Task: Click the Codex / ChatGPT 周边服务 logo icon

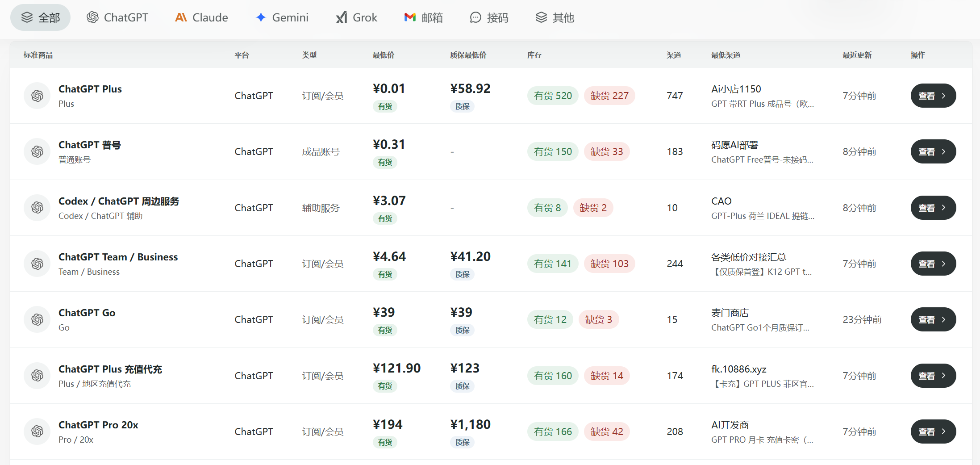Action: click(x=37, y=208)
